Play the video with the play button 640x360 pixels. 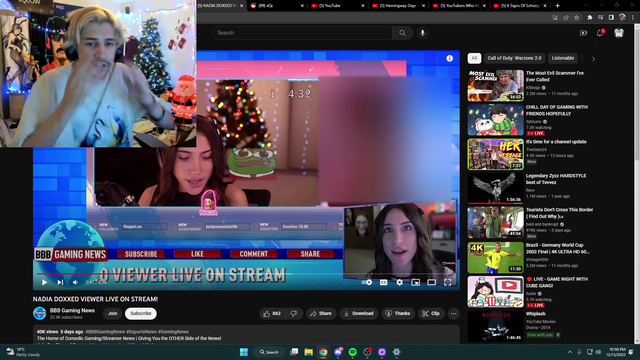(x=44, y=282)
